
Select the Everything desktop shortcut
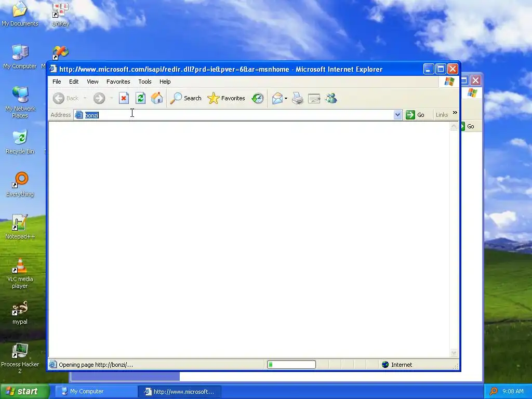click(x=20, y=184)
